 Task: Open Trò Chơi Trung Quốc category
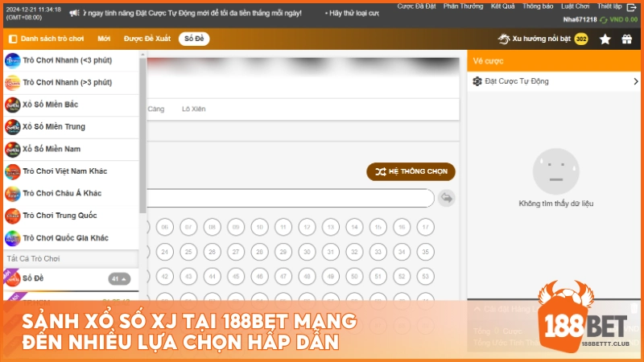tap(71, 216)
